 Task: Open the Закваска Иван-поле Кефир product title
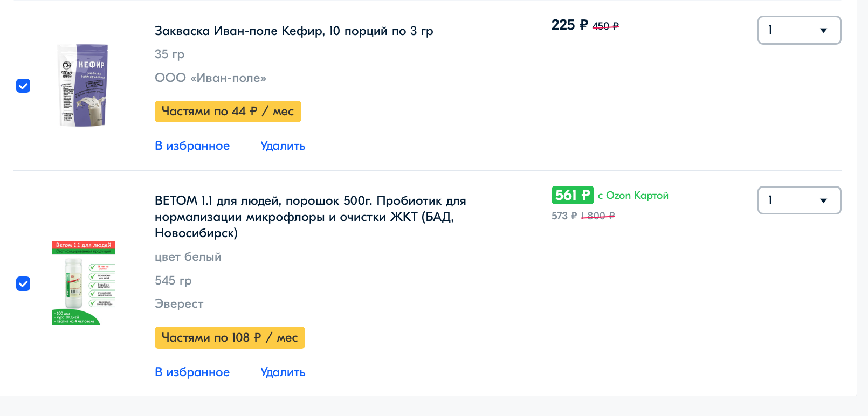[294, 31]
